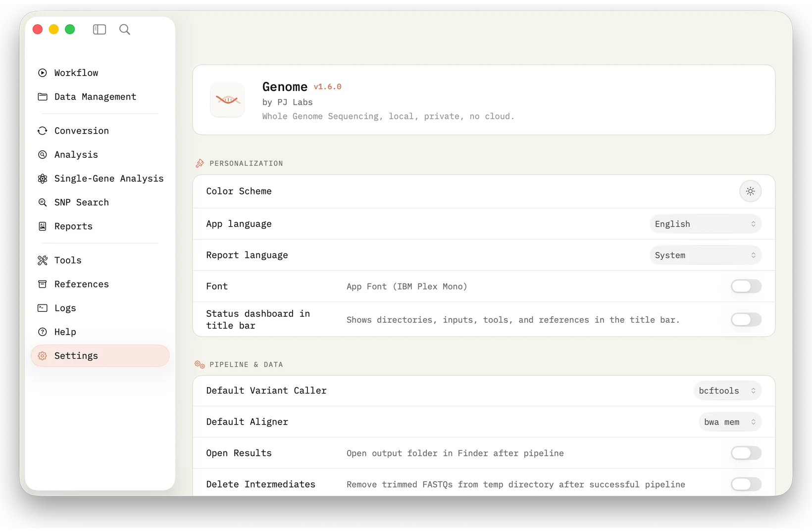The height and width of the screenshot is (532, 812).
Task: Click the Delete Intermediates label
Action: click(x=261, y=484)
